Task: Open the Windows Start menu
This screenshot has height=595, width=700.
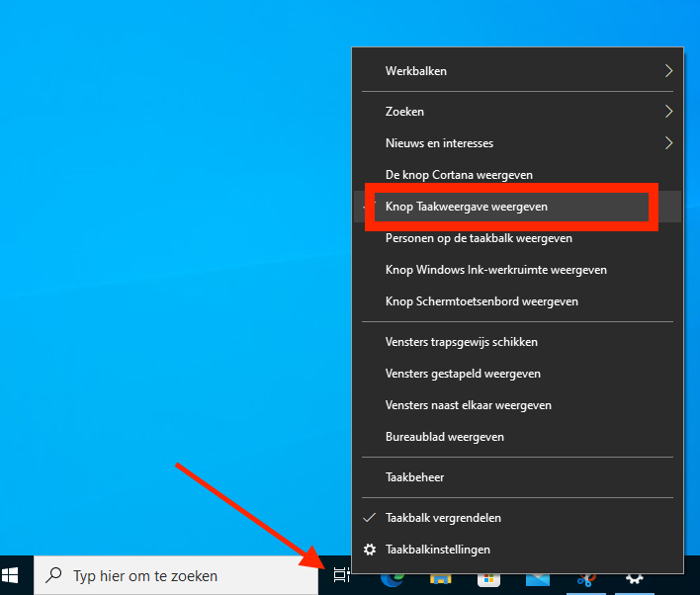Action: click(12, 575)
